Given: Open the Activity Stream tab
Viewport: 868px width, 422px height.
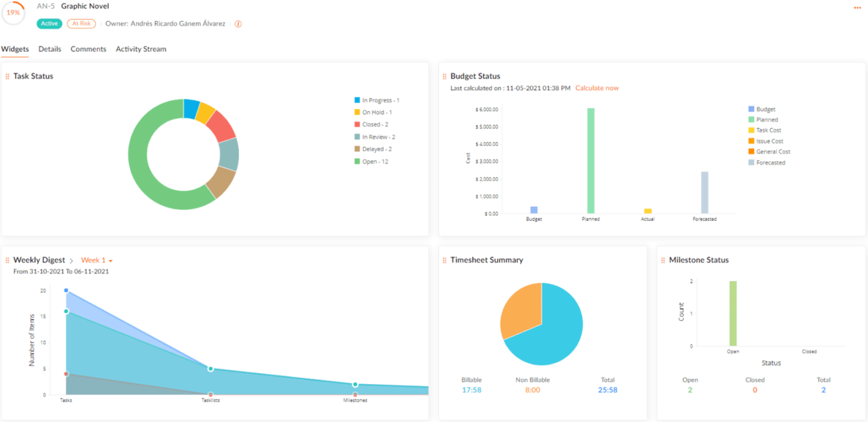Looking at the screenshot, I should (x=141, y=49).
